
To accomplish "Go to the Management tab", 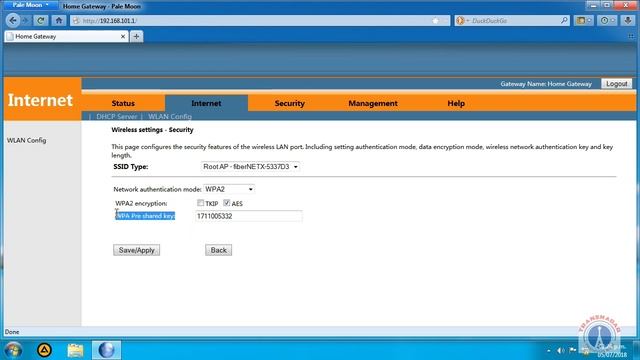I will pyautogui.click(x=373, y=103).
